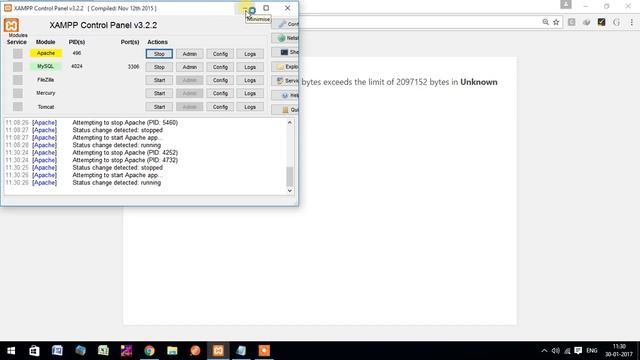Maximize the XAMPP Control Panel window
The width and height of the screenshot is (640, 360).
click(266, 8)
